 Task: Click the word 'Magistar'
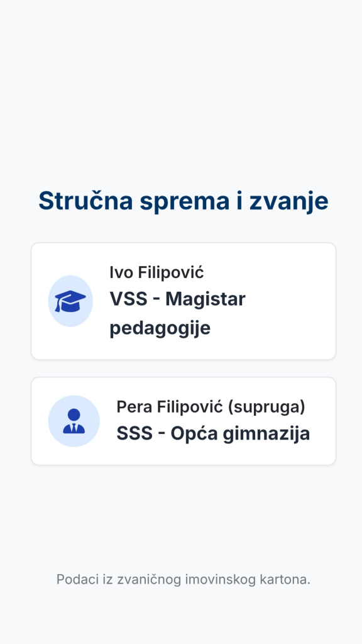[206, 299]
